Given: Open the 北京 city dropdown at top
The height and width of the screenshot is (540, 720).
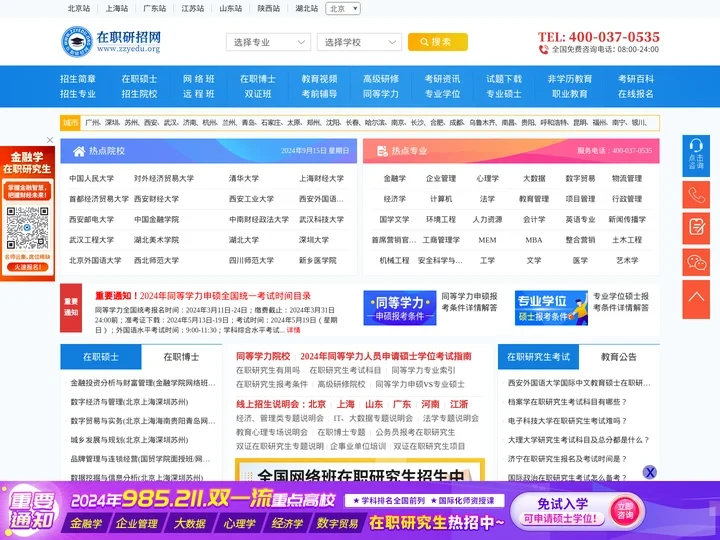Looking at the screenshot, I should 343,9.
